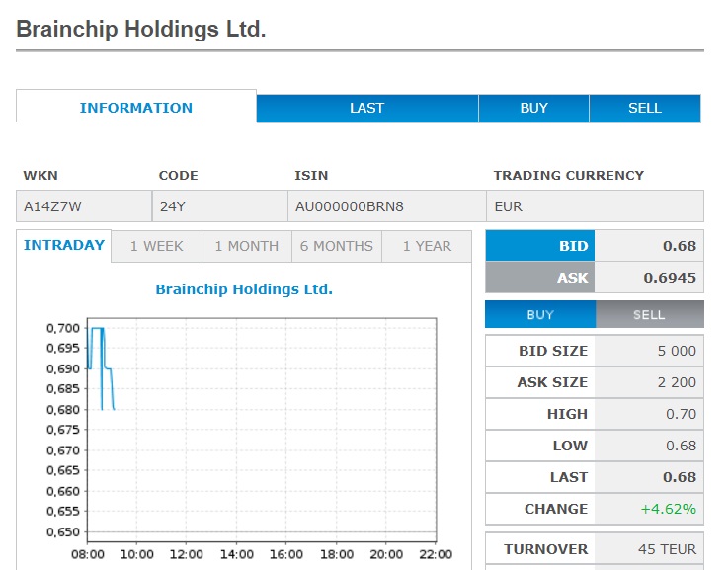Click the TRADING CURRENCY column header
This screenshot has width=728, height=570.
coord(569,175)
